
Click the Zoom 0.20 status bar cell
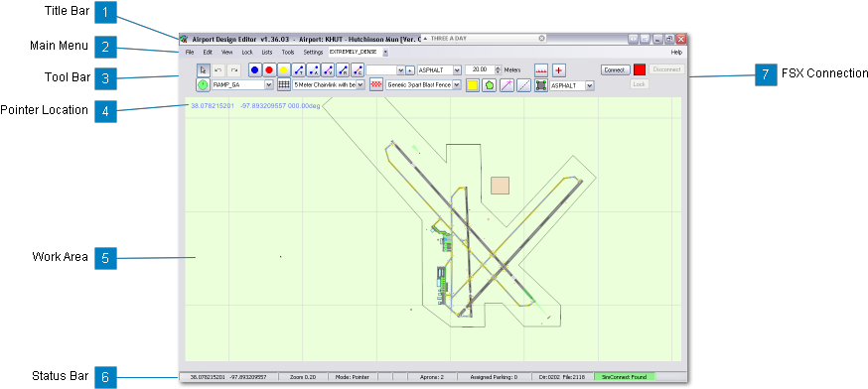pos(303,377)
